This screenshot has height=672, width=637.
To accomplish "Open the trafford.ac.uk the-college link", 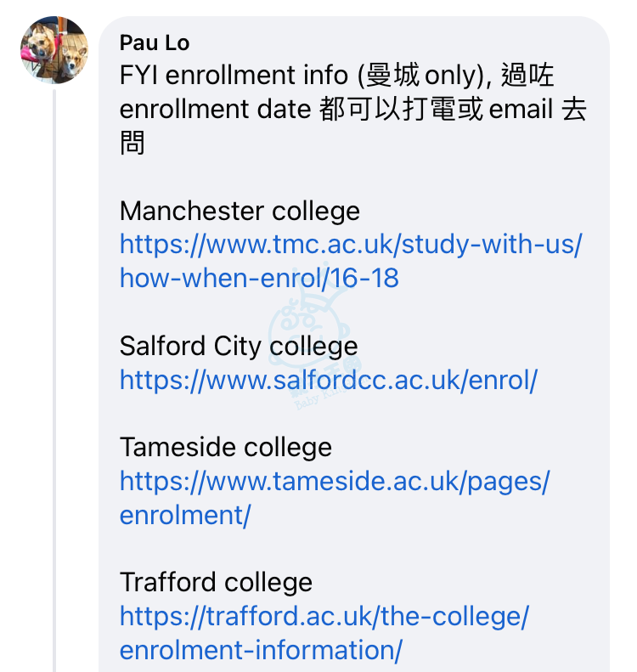I will click(324, 617).
